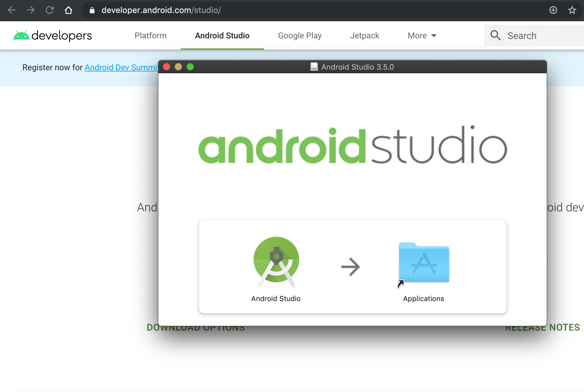This screenshot has width=584, height=392.
Task: Click the disk icon in installer title bar
Action: coord(314,67)
